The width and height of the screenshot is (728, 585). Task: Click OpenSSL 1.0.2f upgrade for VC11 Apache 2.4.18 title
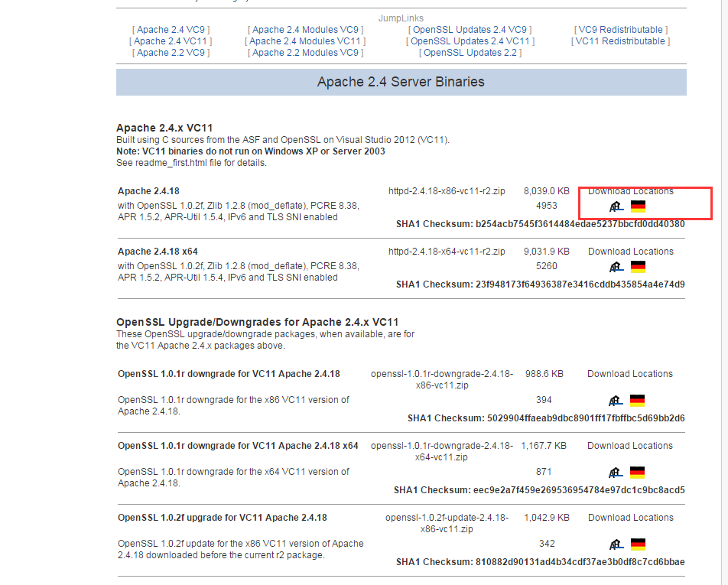(x=223, y=518)
